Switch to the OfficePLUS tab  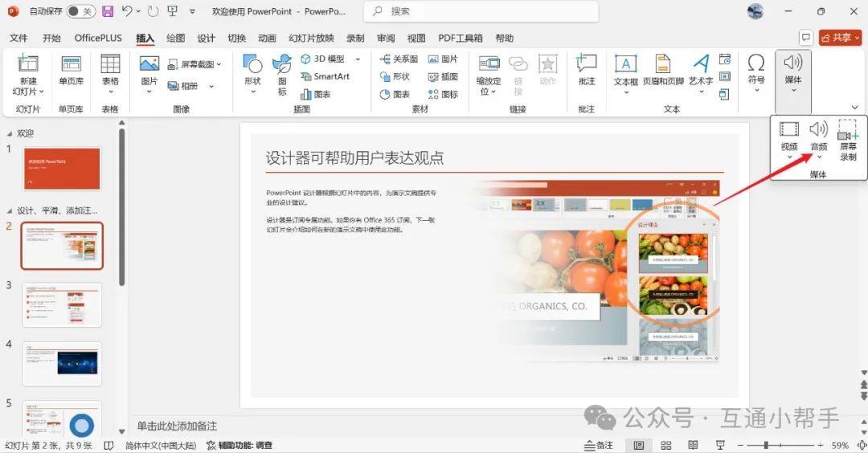98,38
